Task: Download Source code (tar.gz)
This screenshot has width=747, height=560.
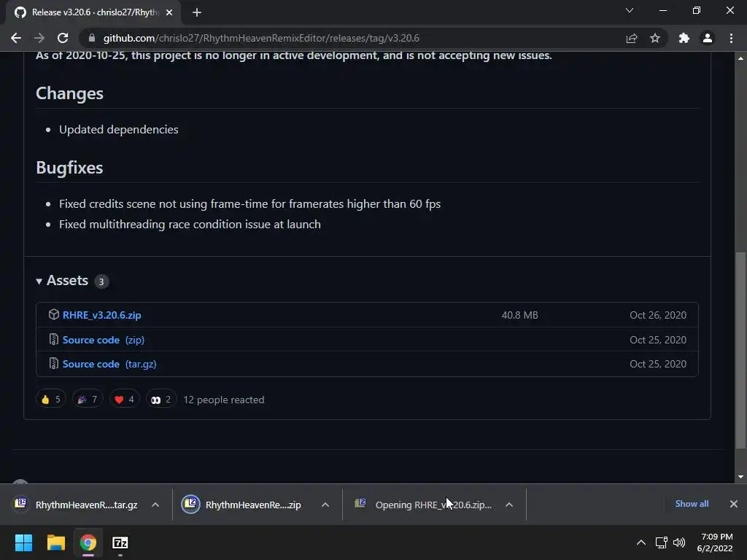Action: click(109, 365)
